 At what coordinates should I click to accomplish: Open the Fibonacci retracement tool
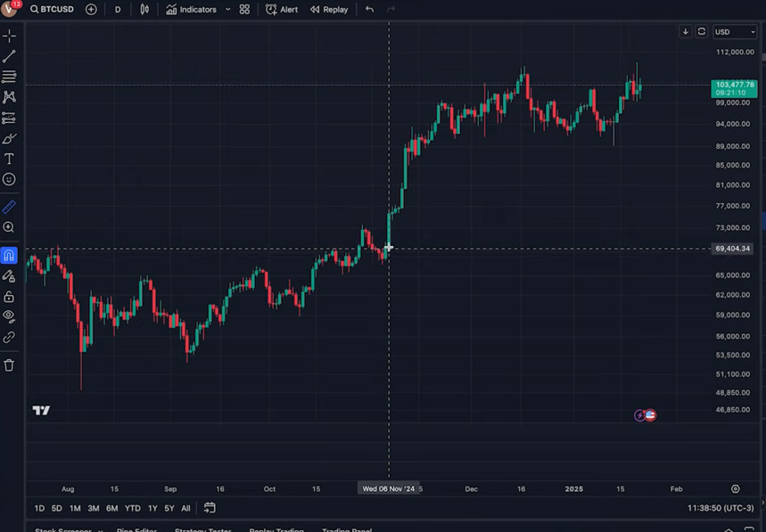coord(9,77)
